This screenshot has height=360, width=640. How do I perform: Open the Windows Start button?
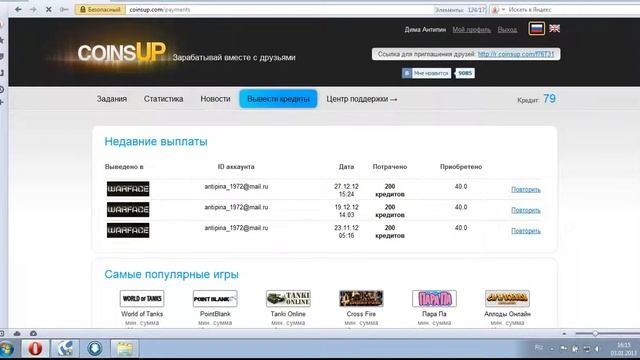click(x=7, y=349)
